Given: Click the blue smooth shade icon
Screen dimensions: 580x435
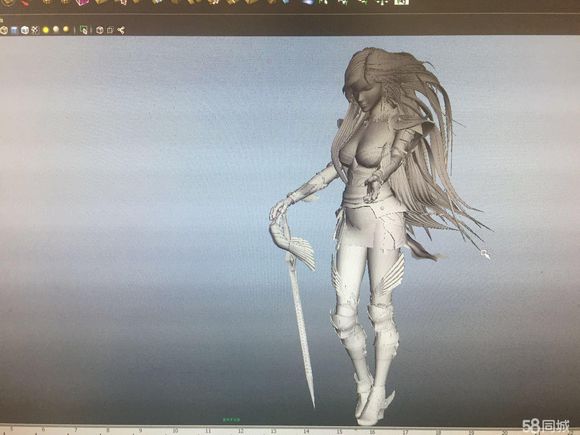Looking at the screenshot, I should [14, 30].
